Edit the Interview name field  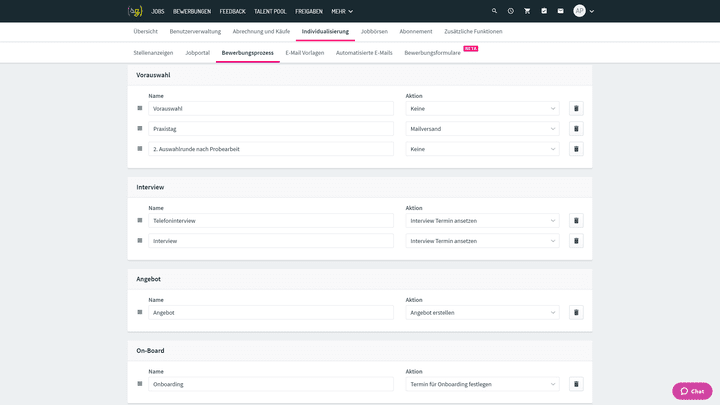[271, 241]
